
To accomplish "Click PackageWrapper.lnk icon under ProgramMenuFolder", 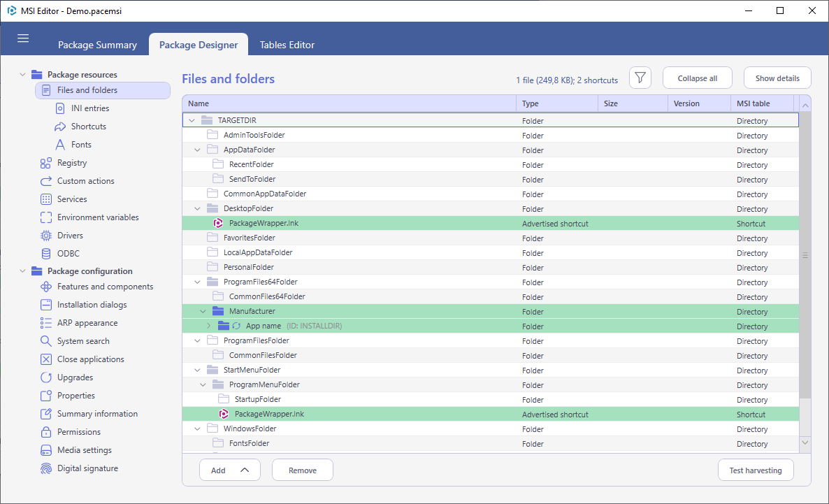I will click(x=224, y=414).
